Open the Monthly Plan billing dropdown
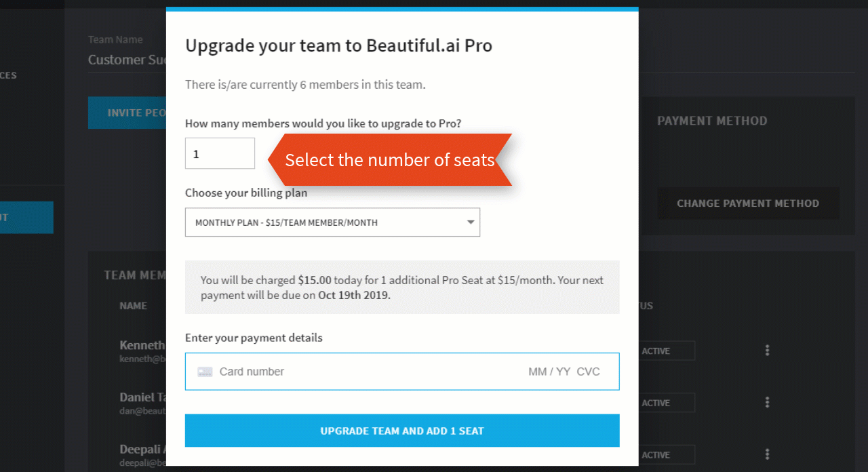 coord(332,222)
